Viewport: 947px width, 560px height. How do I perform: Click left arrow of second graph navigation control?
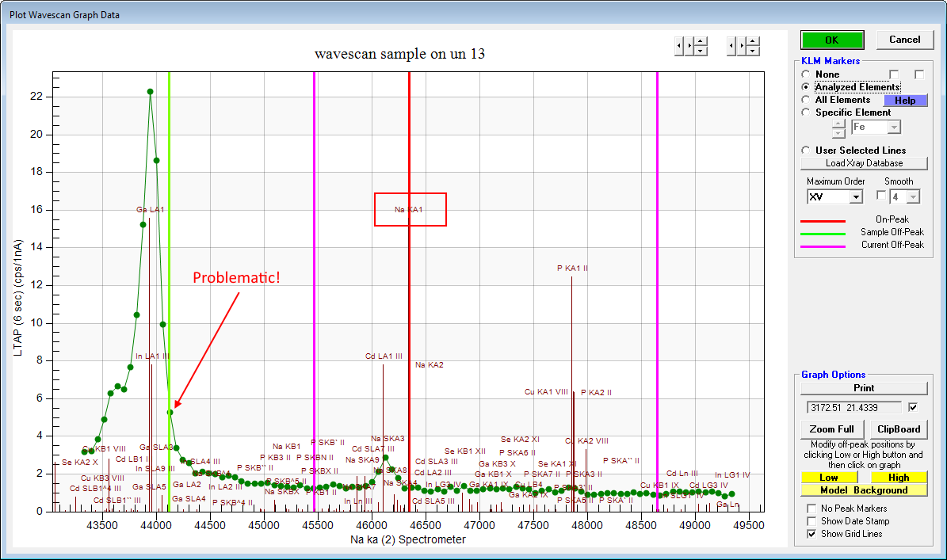click(x=731, y=46)
